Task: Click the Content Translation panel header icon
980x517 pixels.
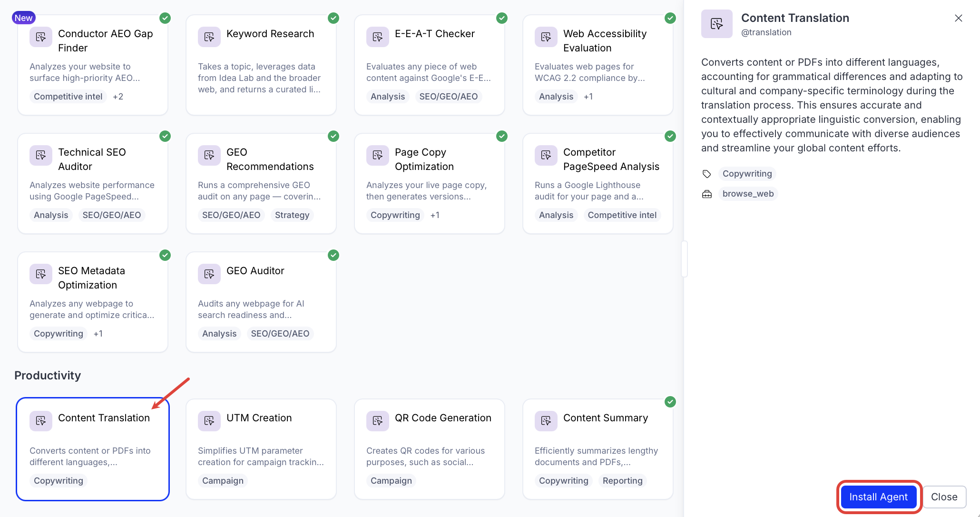Action: 716,24
